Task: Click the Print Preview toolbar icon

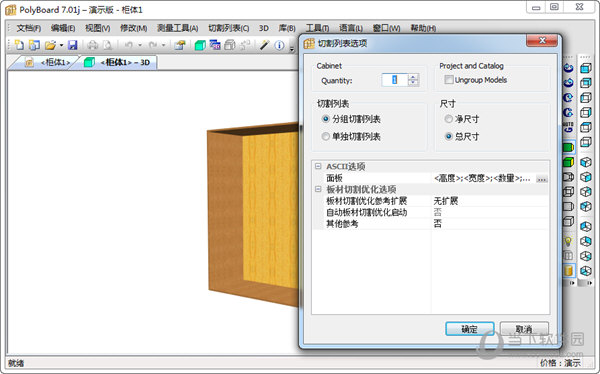Action: click(x=108, y=45)
